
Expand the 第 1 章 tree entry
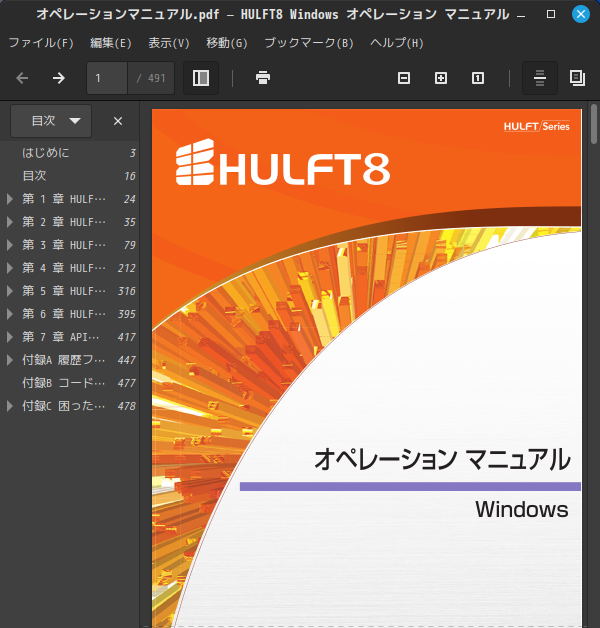coord(10,199)
